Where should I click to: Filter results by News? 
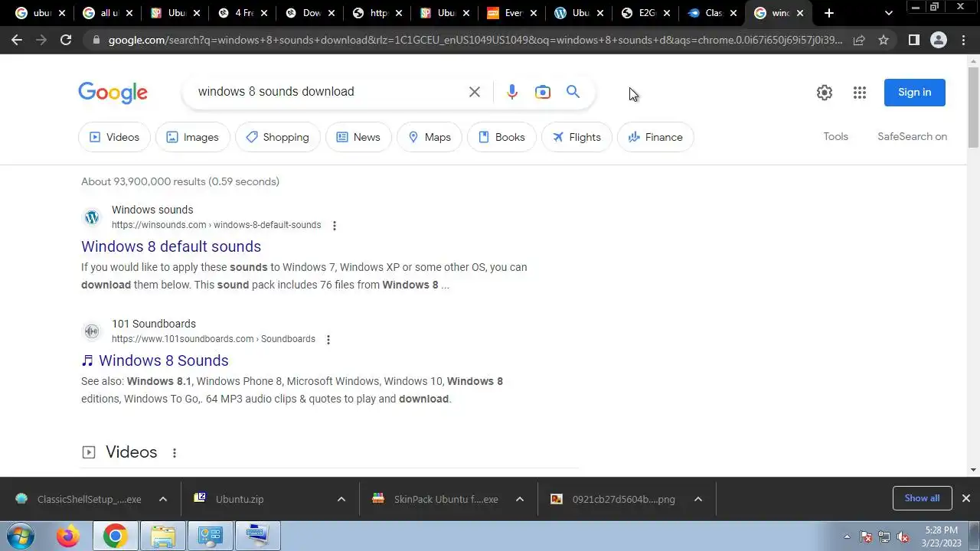tap(358, 137)
